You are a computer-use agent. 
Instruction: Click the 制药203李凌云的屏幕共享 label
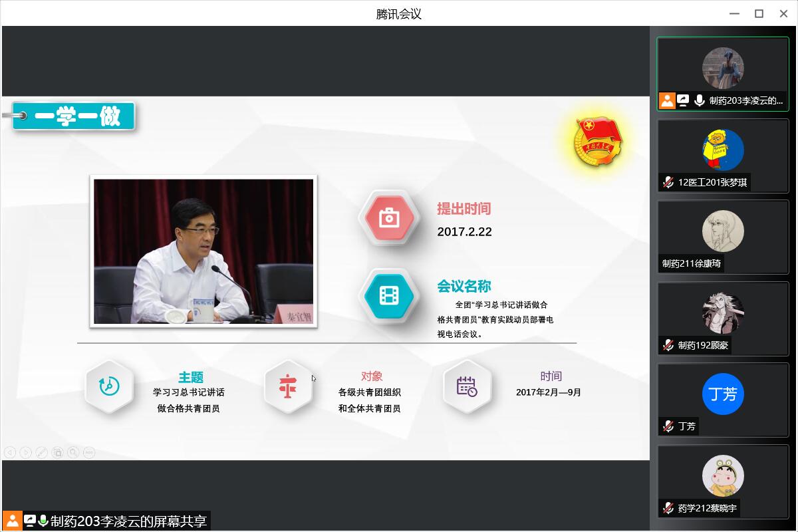128,521
